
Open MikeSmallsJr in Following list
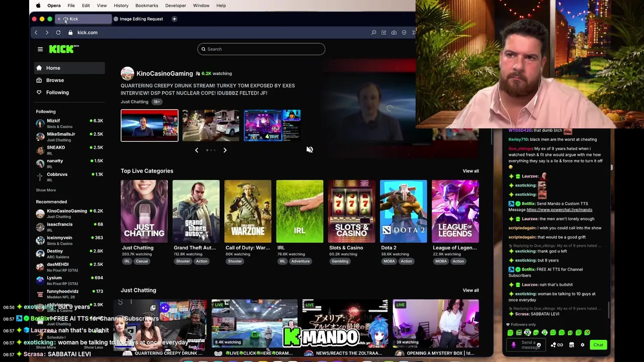point(69,137)
